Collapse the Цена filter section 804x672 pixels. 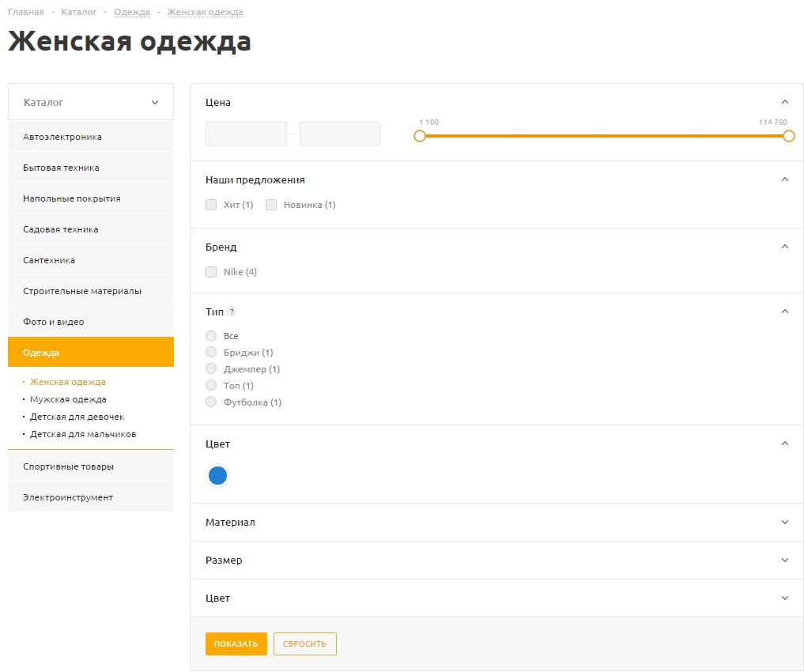click(x=784, y=102)
